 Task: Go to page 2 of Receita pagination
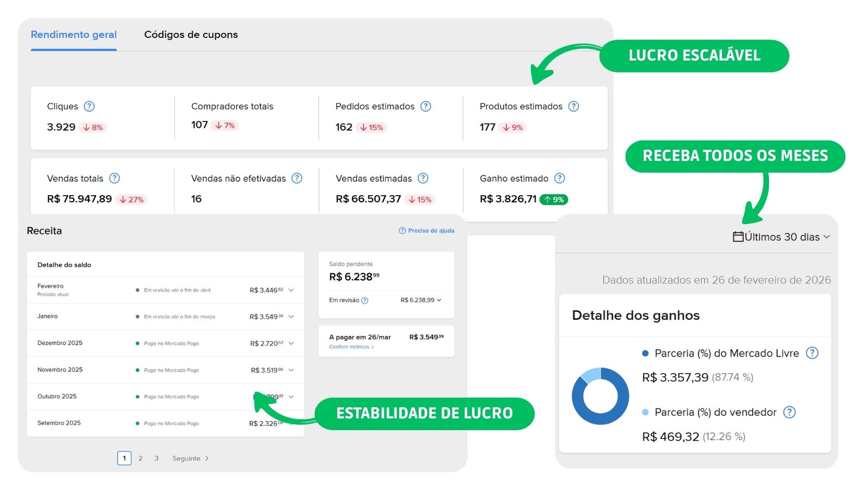click(141, 458)
